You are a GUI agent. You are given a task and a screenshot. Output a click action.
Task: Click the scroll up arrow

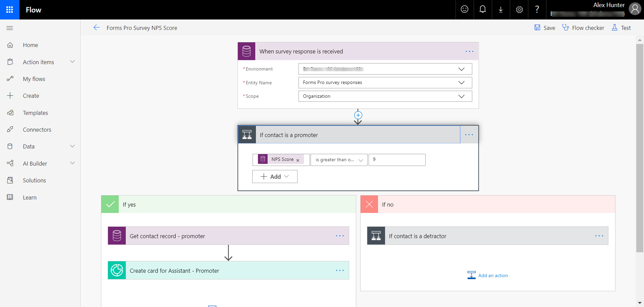640,40
